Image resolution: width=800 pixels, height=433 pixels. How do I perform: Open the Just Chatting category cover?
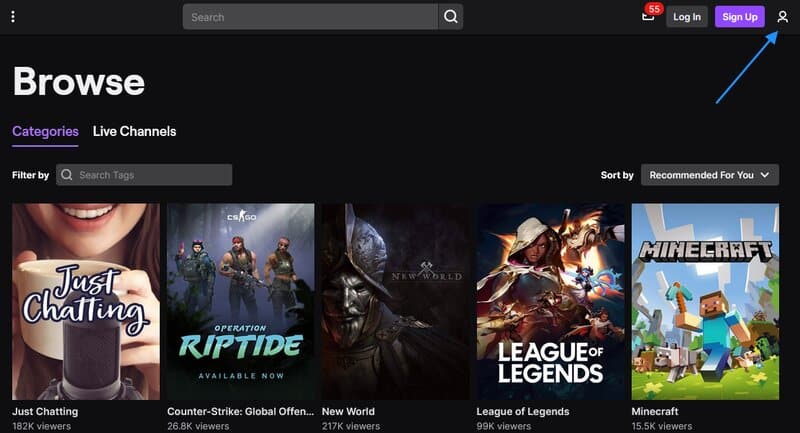coord(86,301)
